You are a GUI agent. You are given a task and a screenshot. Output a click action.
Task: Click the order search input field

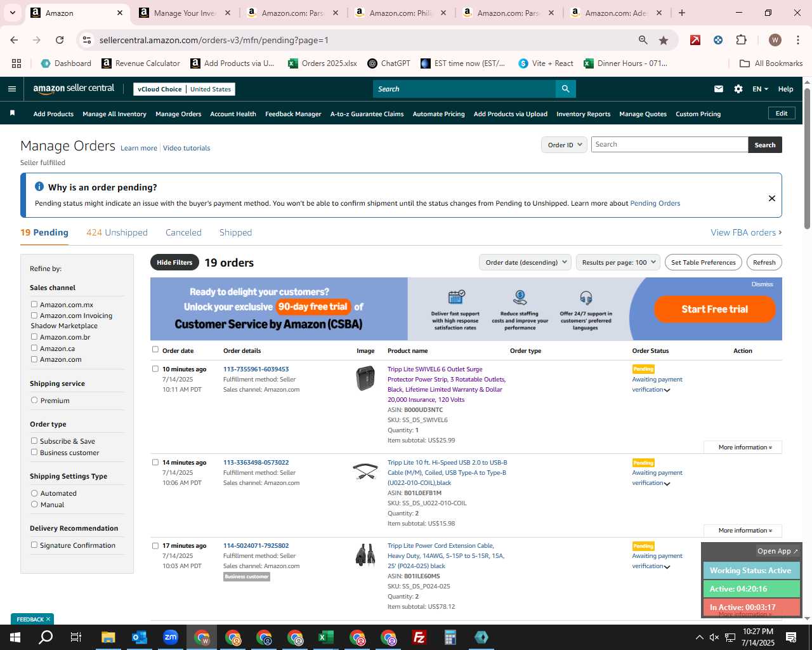pyautogui.click(x=669, y=145)
